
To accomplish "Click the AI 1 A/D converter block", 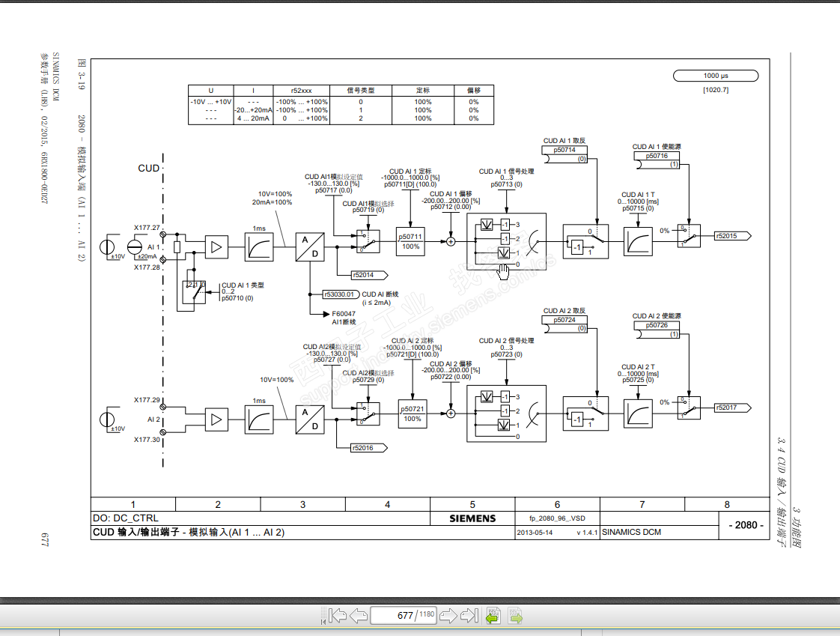I will coord(310,247).
